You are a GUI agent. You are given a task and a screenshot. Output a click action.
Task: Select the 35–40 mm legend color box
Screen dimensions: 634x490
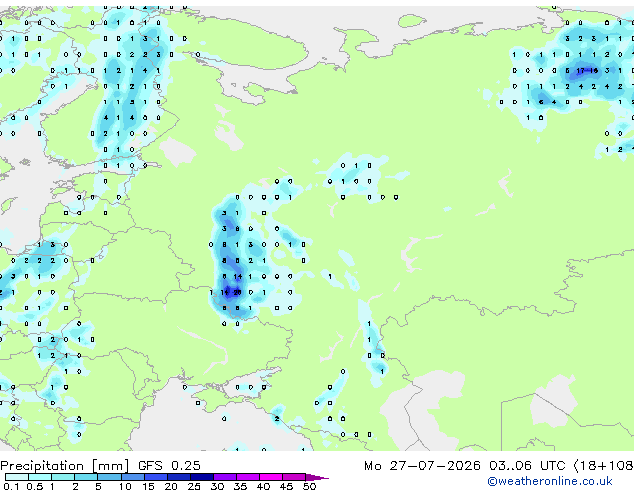click(247, 477)
